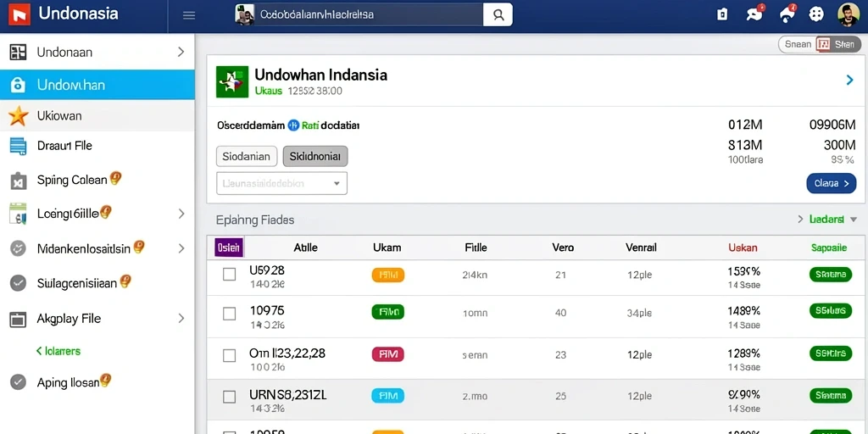Open the notifications bell icon
This screenshot has width=868, height=434.
787,14
